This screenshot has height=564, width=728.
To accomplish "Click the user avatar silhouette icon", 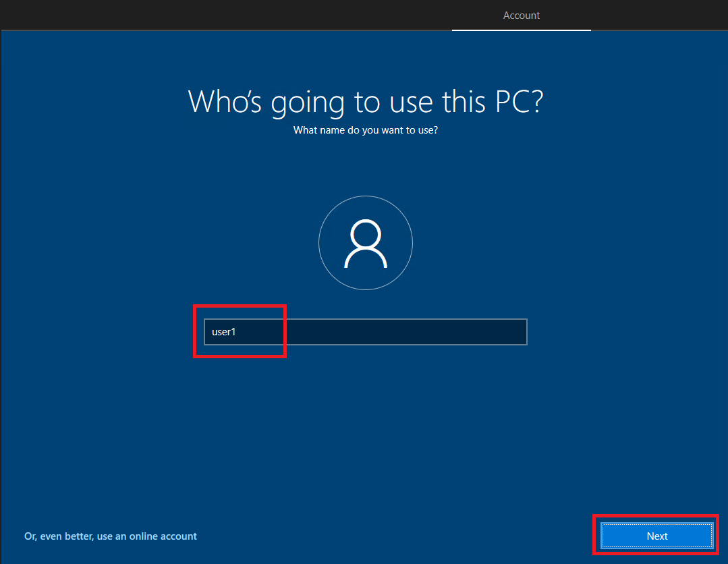I will tap(365, 244).
